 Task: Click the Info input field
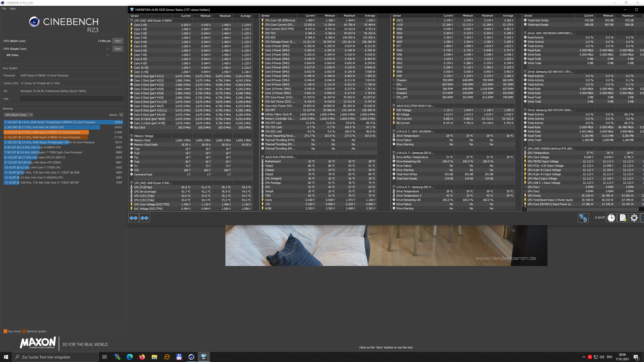click(x=71, y=99)
